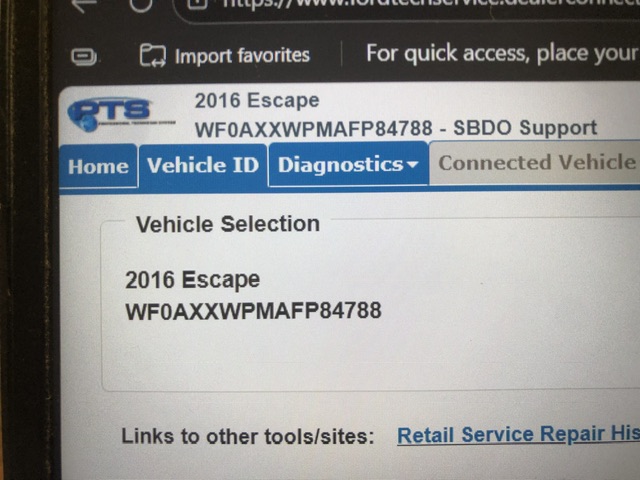Click the browser refresh button
640x480 pixels.
coord(141,5)
